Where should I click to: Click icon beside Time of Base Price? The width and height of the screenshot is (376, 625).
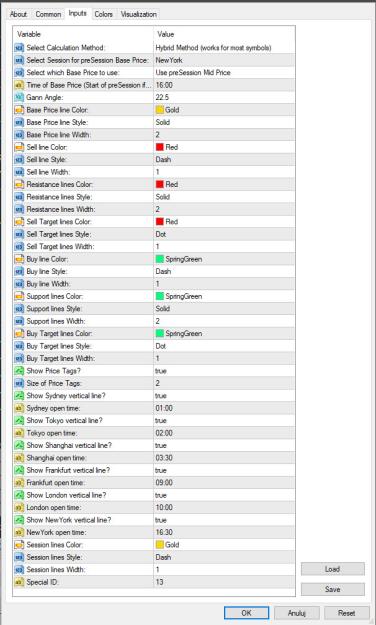coord(19,85)
